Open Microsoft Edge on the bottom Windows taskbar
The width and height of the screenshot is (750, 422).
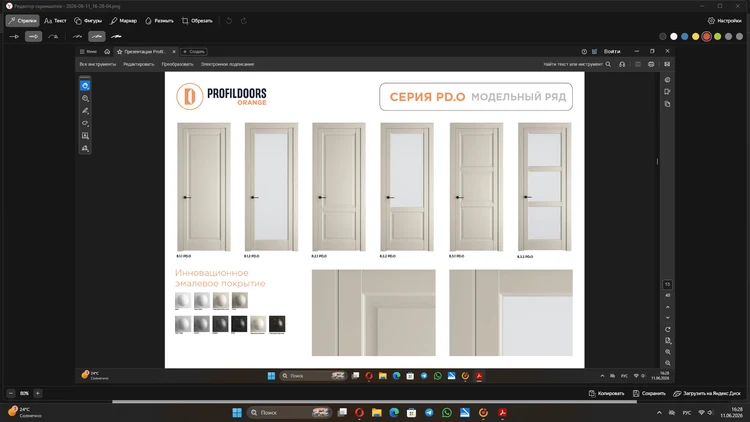click(394, 412)
